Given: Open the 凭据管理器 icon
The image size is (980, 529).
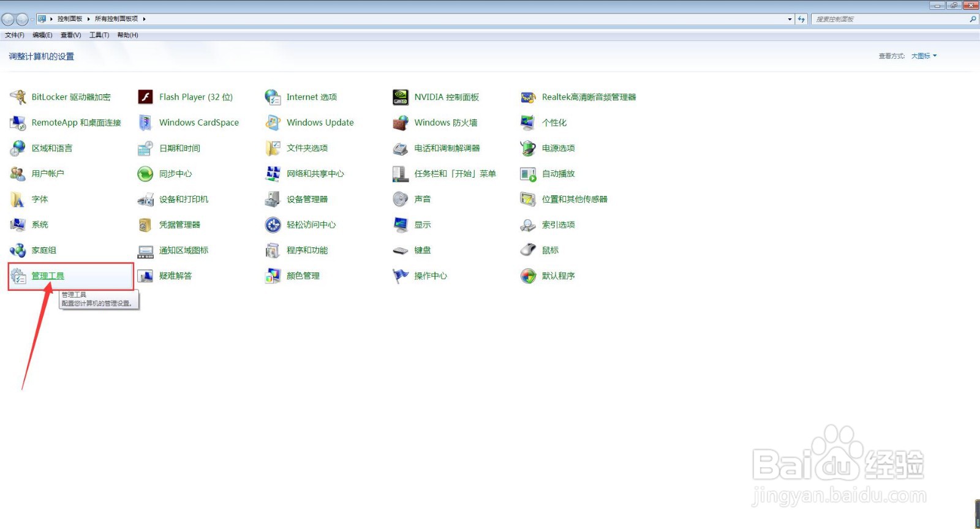Looking at the screenshot, I should 145,225.
